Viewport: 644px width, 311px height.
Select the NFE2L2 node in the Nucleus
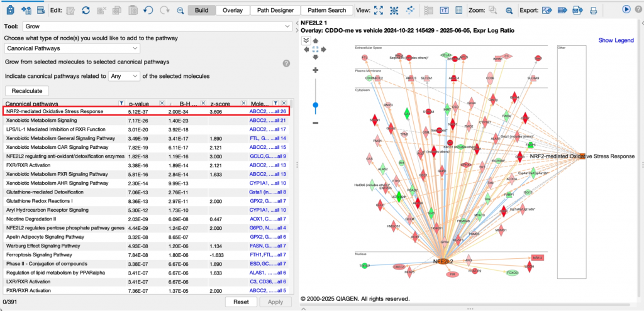click(x=443, y=261)
